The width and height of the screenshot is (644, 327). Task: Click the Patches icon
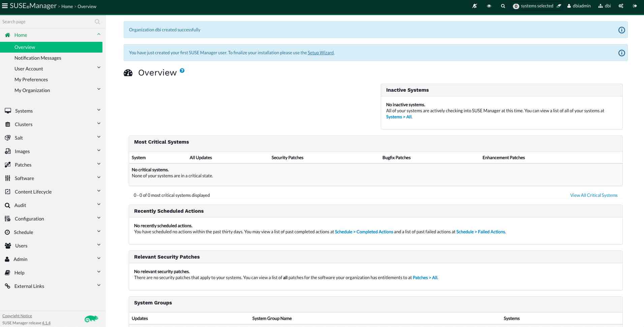point(8,165)
